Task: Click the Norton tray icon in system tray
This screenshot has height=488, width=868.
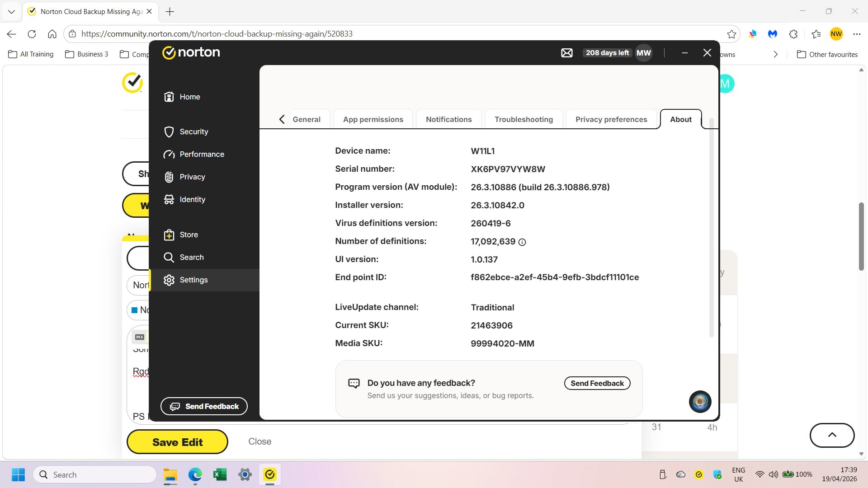Action: (699, 474)
